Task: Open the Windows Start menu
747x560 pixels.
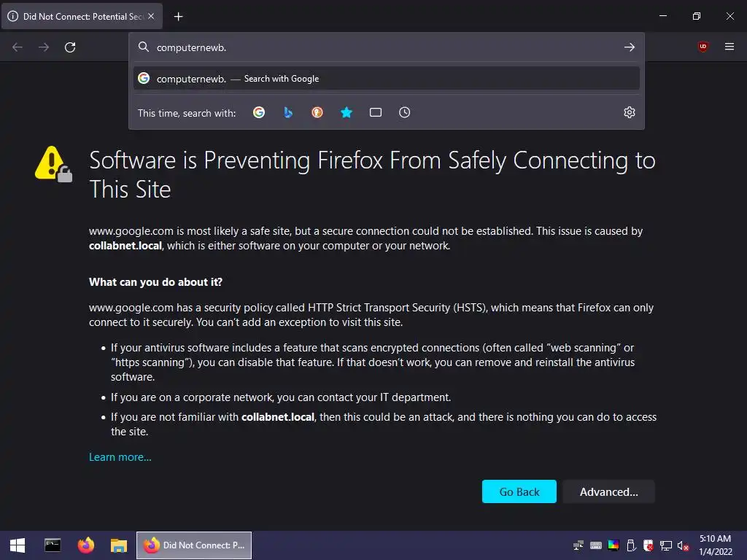Action: (x=18, y=545)
